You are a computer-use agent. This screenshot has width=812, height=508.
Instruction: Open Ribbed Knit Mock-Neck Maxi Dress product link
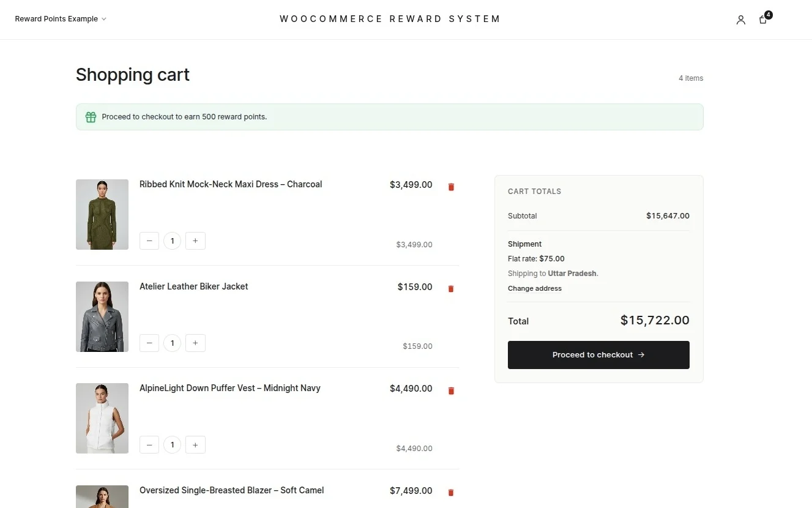pyautogui.click(x=231, y=184)
